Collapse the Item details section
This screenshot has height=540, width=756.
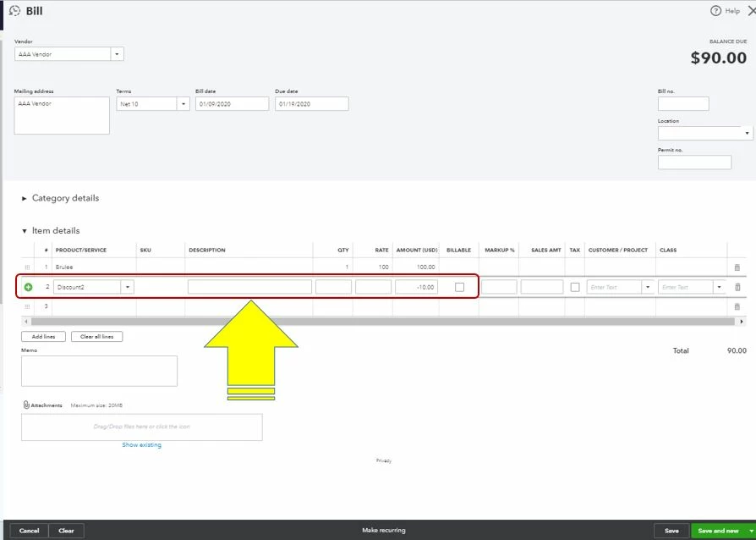coord(25,231)
